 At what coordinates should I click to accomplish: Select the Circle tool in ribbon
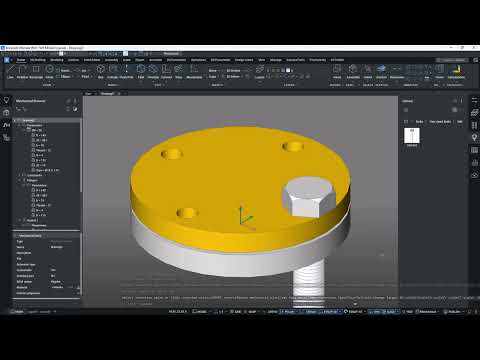tap(49, 71)
